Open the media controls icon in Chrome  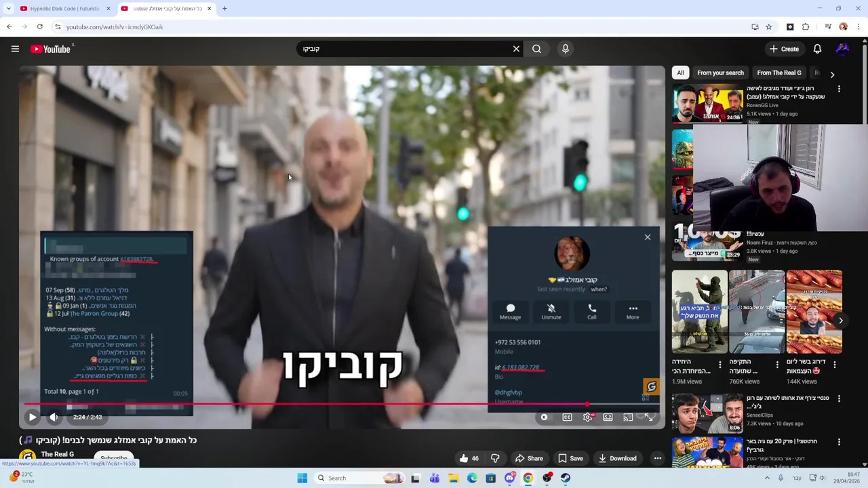[828, 26]
